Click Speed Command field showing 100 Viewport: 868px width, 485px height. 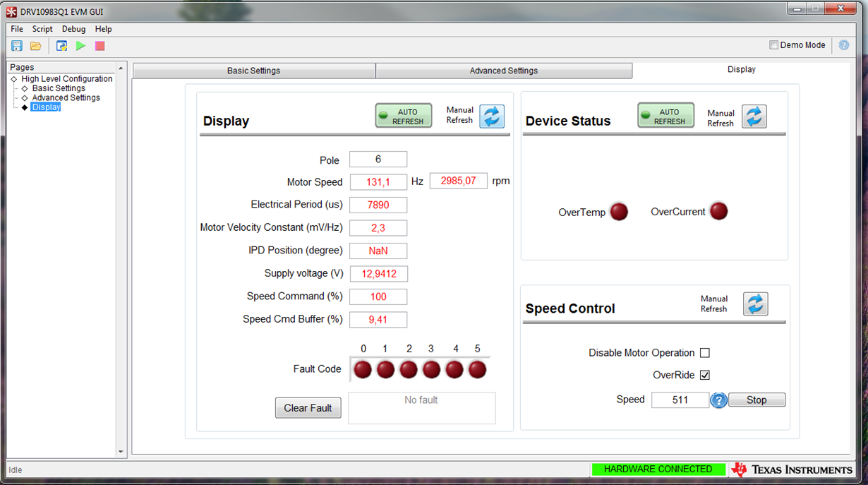click(378, 297)
